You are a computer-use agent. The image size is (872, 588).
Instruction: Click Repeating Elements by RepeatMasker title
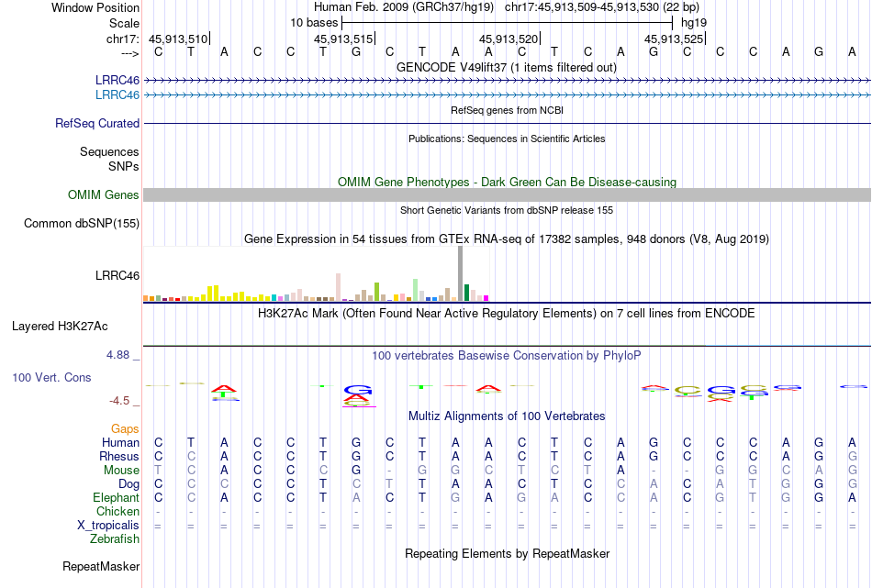508,553
